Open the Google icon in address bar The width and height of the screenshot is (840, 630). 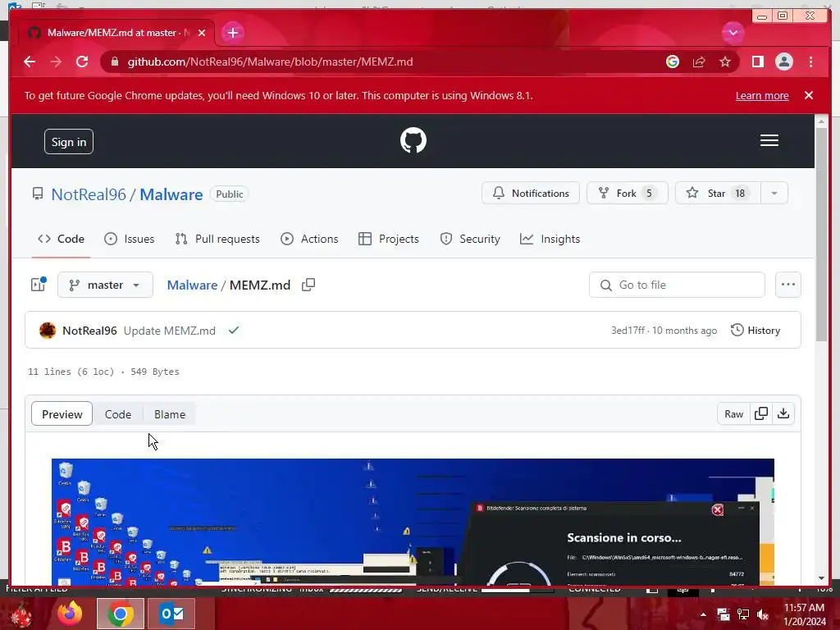pyautogui.click(x=673, y=62)
